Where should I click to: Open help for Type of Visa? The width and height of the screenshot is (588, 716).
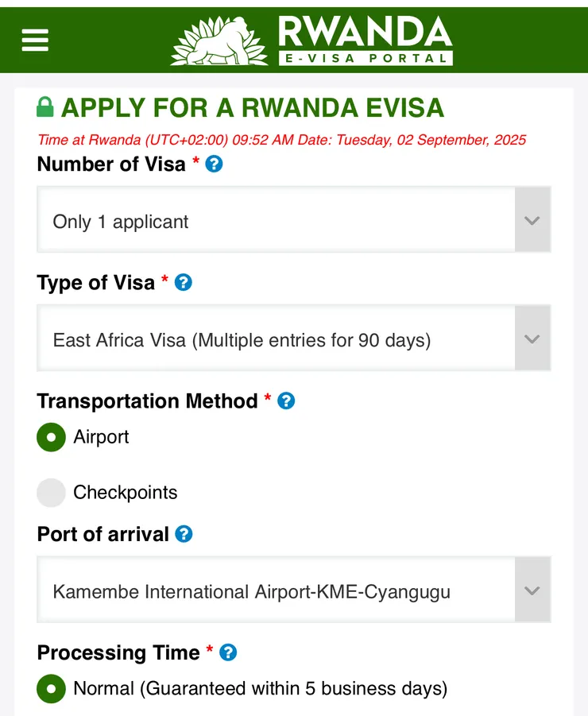(x=183, y=282)
